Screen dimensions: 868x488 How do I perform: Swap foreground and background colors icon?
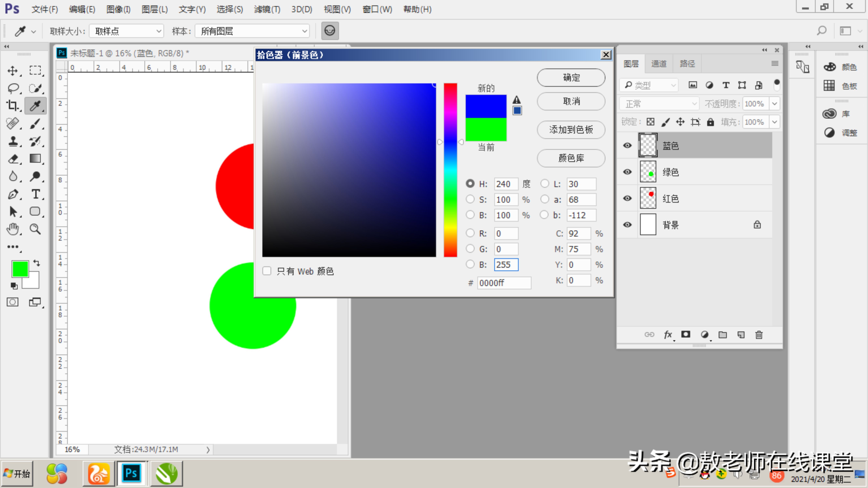[x=37, y=263]
